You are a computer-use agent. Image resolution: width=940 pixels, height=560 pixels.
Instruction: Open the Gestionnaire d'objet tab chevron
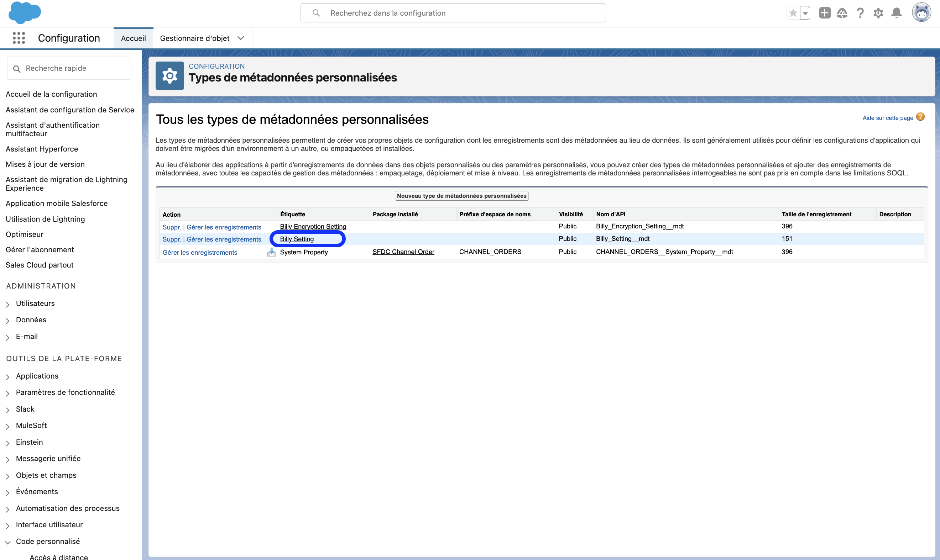tap(241, 38)
